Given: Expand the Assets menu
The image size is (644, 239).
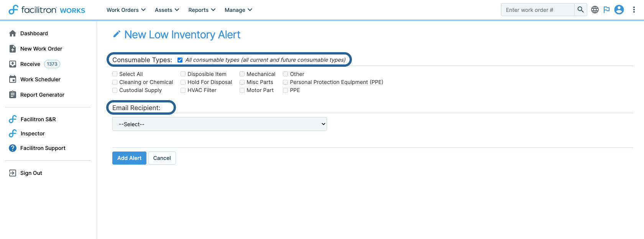Looking at the screenshot, I should pos(167,10).
